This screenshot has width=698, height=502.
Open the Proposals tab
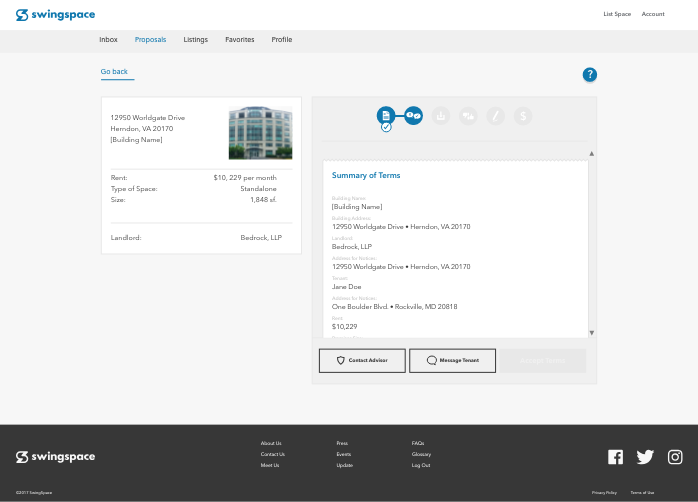[x=150, y=40]
